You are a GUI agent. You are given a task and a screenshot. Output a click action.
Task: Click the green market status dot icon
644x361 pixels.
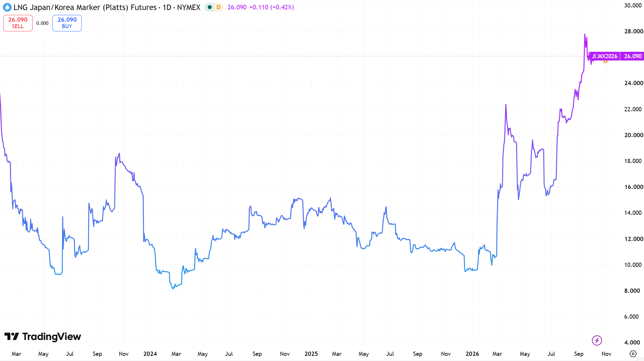click(x=210, y=7)
